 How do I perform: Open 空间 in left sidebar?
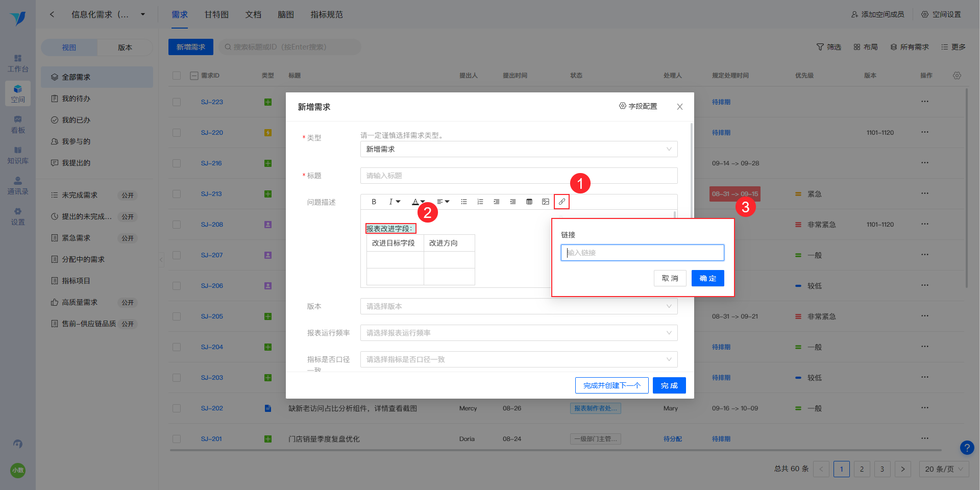18,94
